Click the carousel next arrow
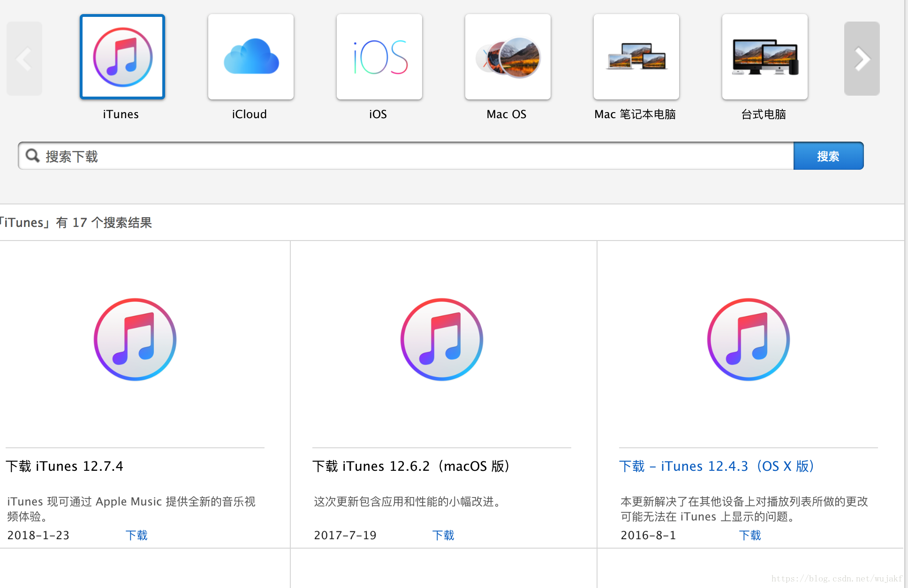Image resolution: width=908 pixels, height=588 pixels. point(862,59)
